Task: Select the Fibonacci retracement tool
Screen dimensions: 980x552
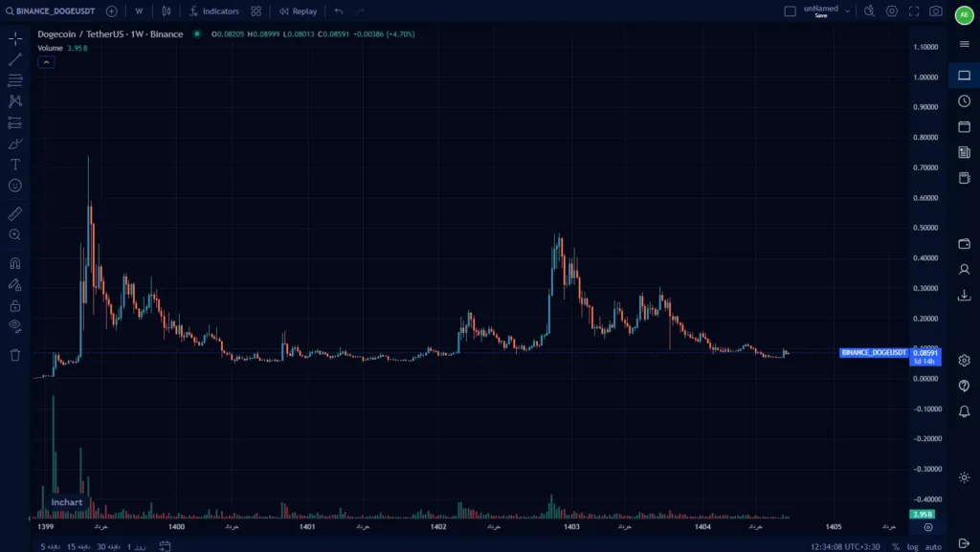Action: pyautogui.click(x=15, y=80)
